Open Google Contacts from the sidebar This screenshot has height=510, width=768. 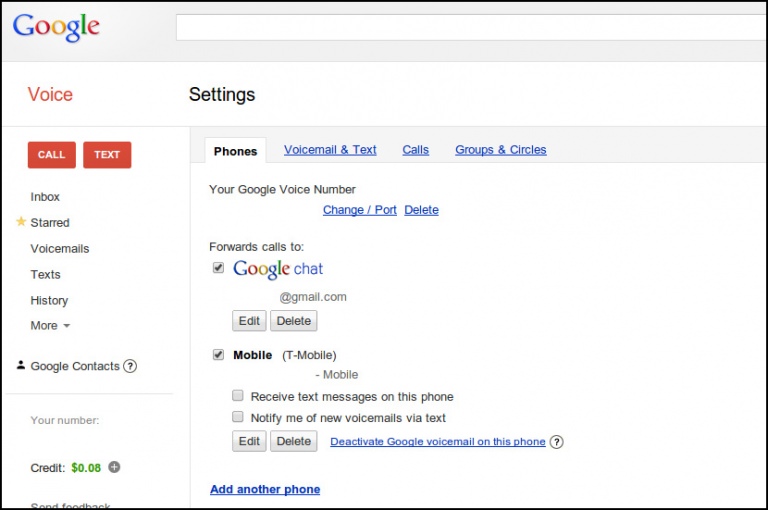tap(74, 366)
